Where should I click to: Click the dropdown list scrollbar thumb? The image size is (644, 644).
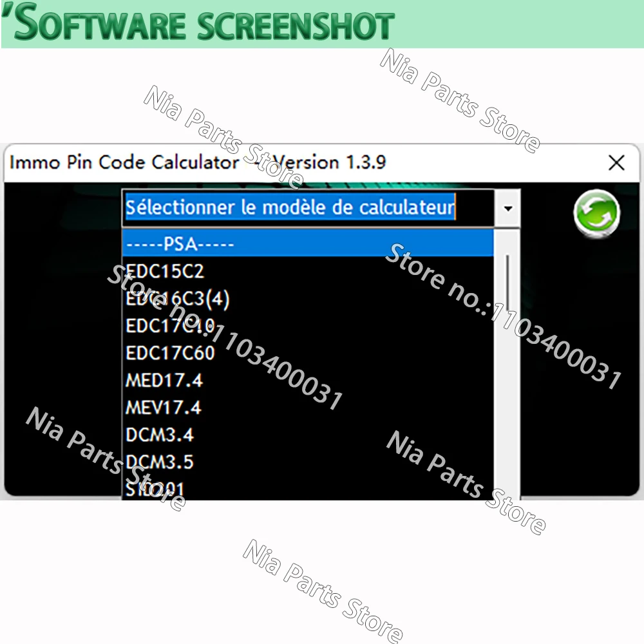[x=507, y=283]
